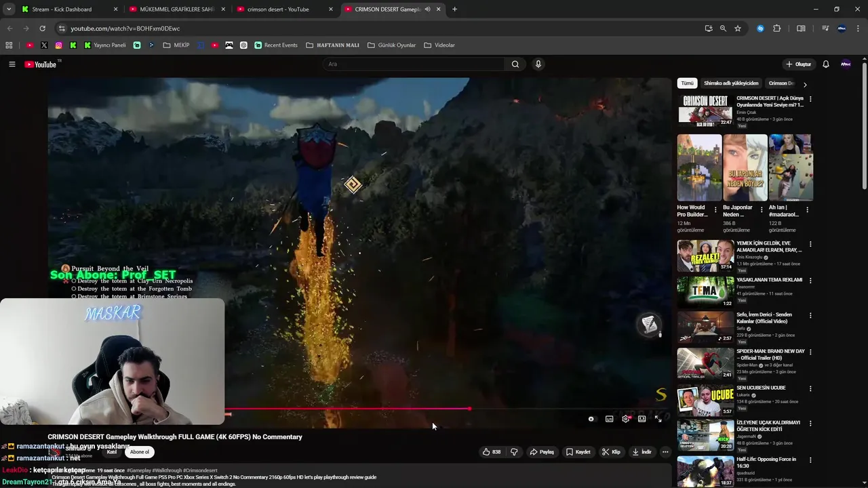The height and width of the screenshot is (488, 868).
Task: Open the install/cast icon in address bar
Action: point(709,28)
